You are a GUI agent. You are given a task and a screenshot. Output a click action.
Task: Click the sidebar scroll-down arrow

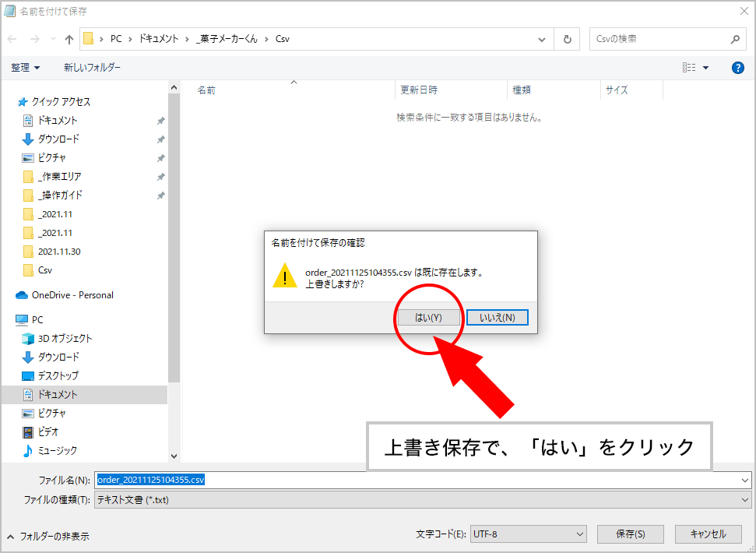tap(174, 456)
